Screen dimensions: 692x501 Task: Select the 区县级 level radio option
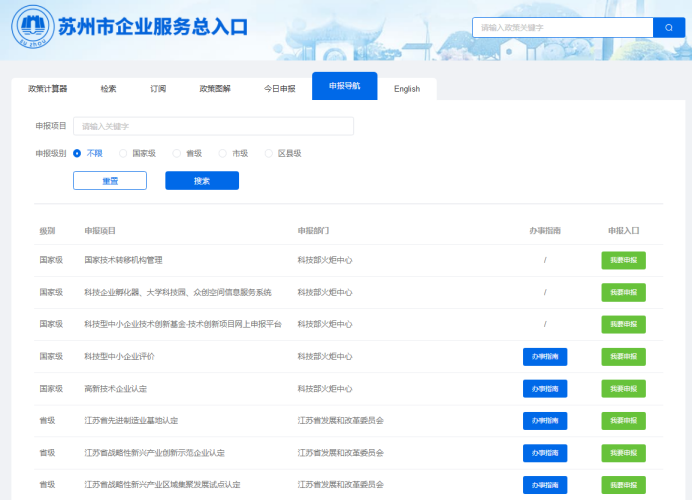click(268, 153)
